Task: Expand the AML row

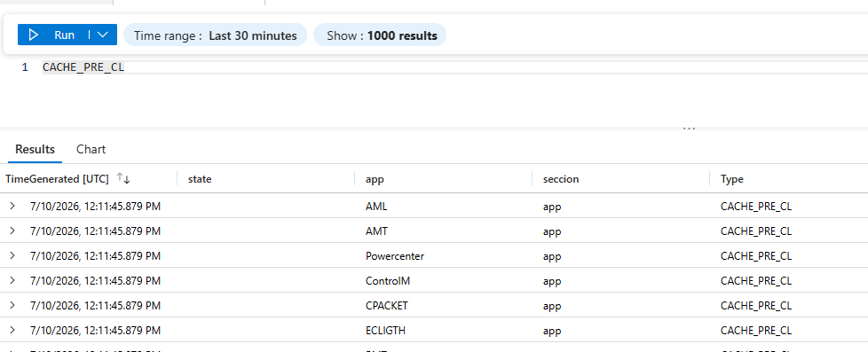Action: pyautogui.click(x=12, y=206)
